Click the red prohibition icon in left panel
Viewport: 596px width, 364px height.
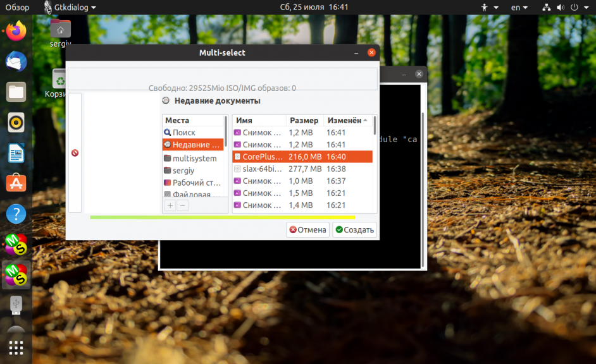pos(75,153)
